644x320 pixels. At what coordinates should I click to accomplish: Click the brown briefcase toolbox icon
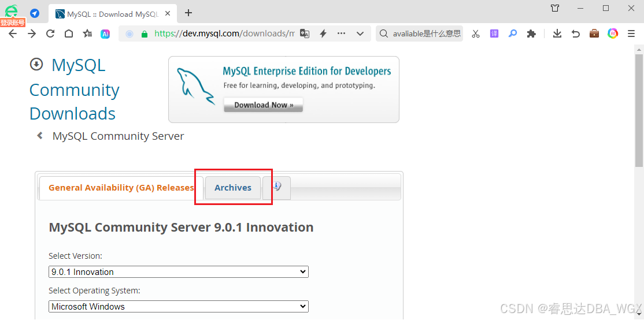pyautogui.click(x=594, y=34)
